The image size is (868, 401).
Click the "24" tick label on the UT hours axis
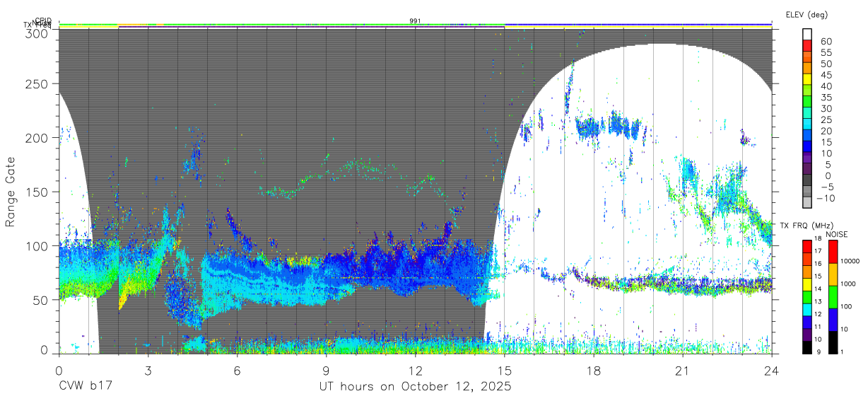point(771,370)
